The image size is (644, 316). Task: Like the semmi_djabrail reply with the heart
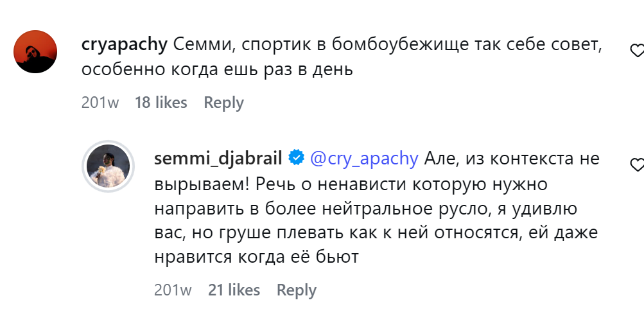click(x=637, y=165)
